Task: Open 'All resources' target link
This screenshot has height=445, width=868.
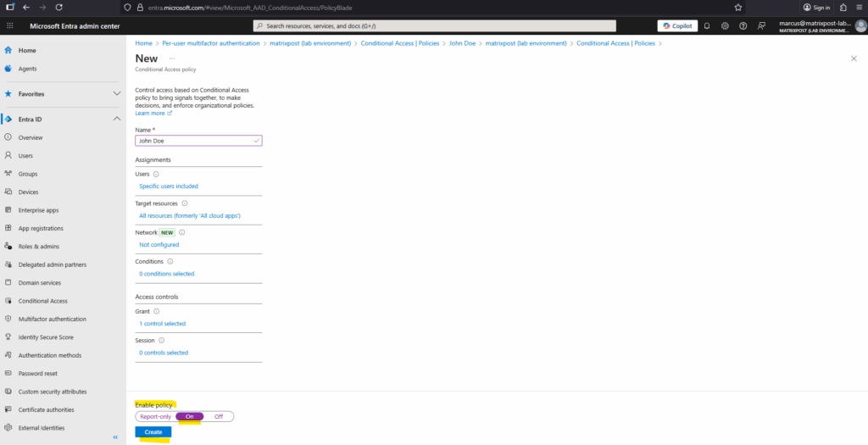Action: pos(190,215)
